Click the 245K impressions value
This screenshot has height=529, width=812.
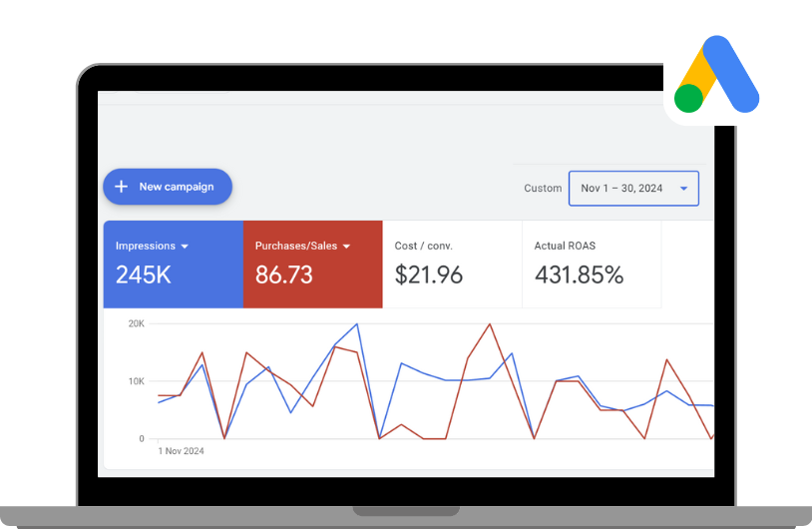pos(144,275)
